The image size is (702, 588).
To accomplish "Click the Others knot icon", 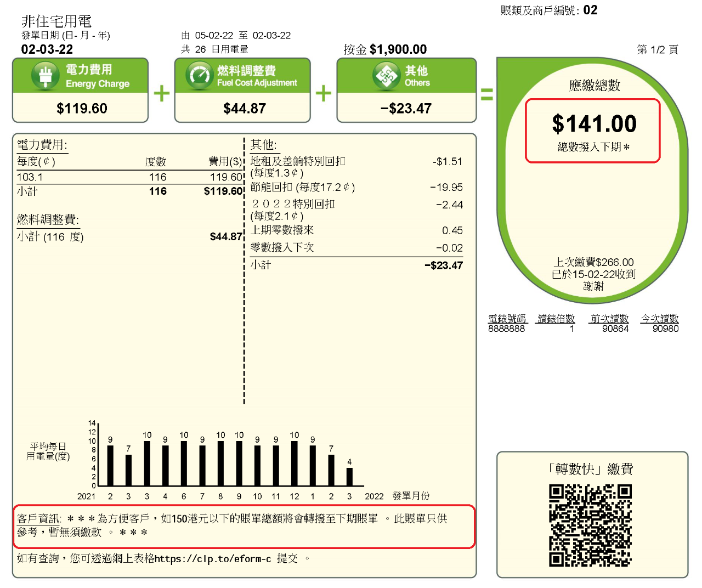I will tap(387, 76).
